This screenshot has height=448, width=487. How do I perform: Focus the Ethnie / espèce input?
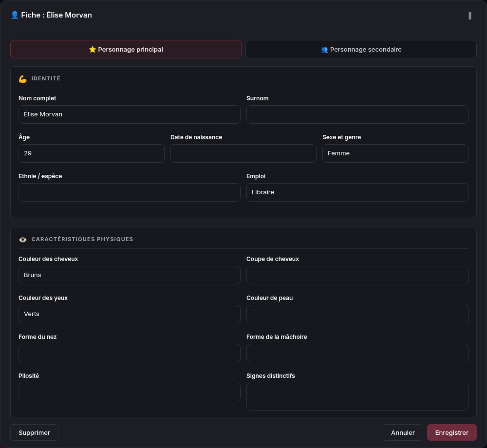pyautogui.click(x=130, y=192)
